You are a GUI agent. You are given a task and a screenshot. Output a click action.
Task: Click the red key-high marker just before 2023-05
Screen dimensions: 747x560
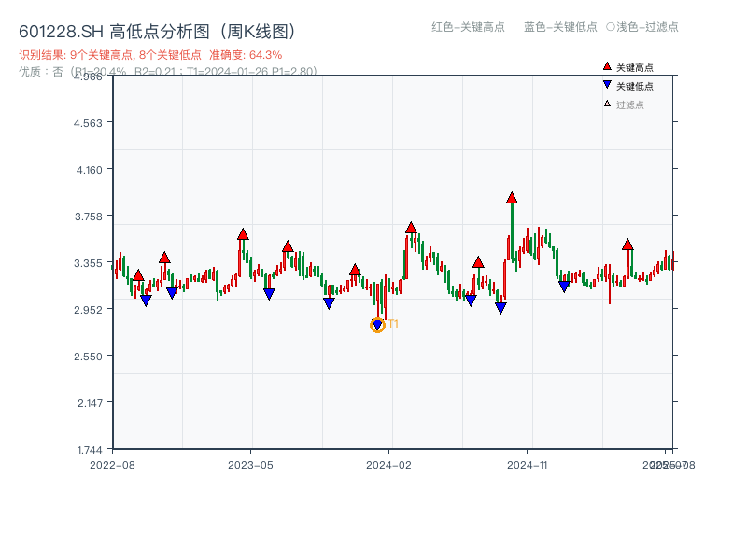click(x=243, y=234)
